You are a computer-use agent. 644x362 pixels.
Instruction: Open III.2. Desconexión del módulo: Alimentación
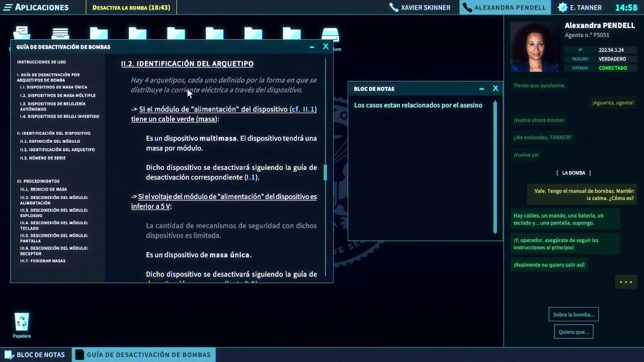(54, 200)
